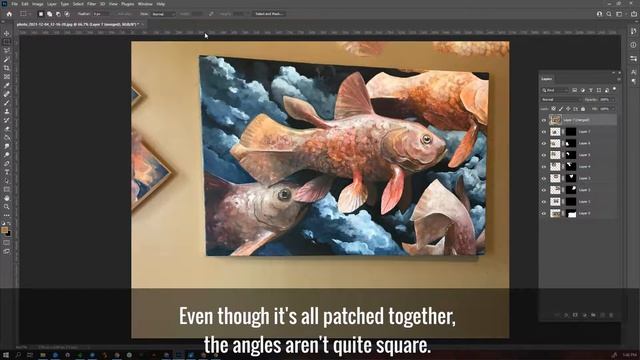Choose Intersect with Selection mode

pyautogui.click(x=67, y=14)
